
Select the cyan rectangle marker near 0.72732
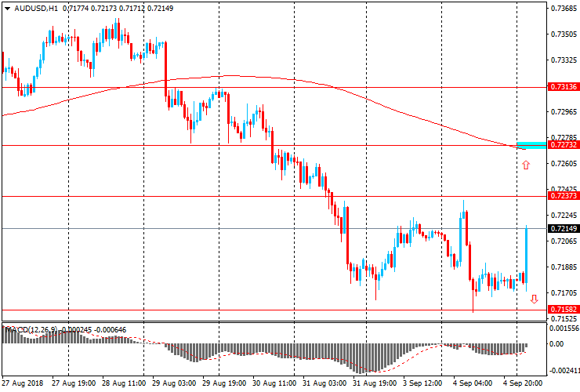[531, 145]
